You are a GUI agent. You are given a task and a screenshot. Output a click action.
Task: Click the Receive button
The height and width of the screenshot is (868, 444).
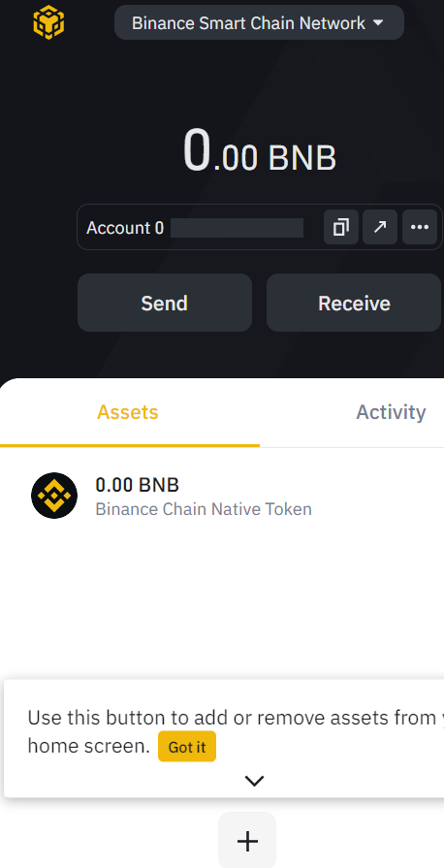pos(354,303)
